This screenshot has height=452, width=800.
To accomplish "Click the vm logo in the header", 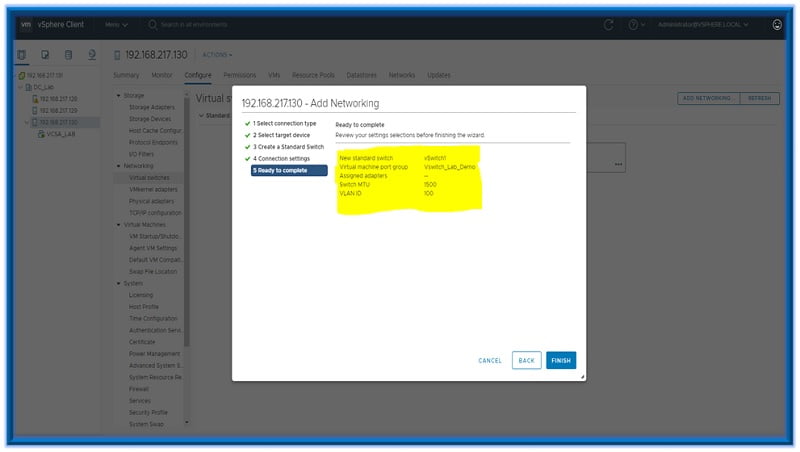I will [26, 24].
